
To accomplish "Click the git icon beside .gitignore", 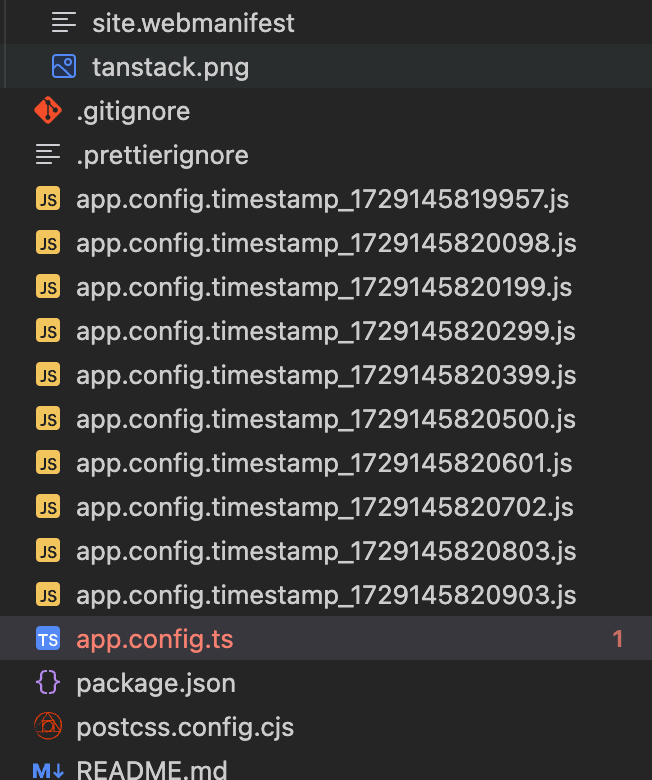I will pos(47,111).
